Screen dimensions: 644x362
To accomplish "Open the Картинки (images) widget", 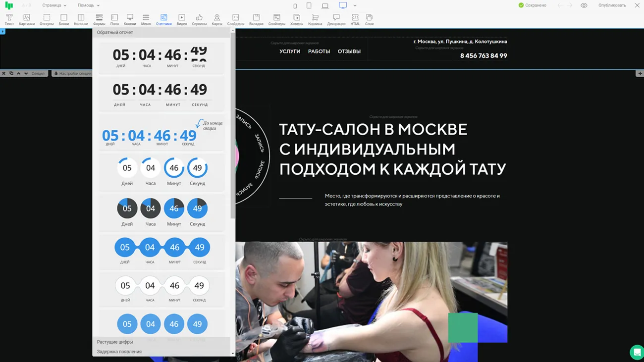I will pyautogui.click(x=27, y=19).
